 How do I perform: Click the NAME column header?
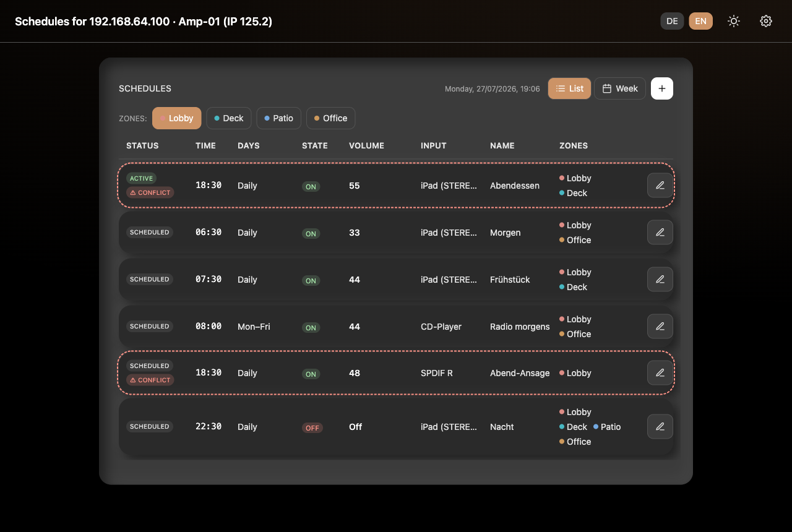[x=502, y=146]
